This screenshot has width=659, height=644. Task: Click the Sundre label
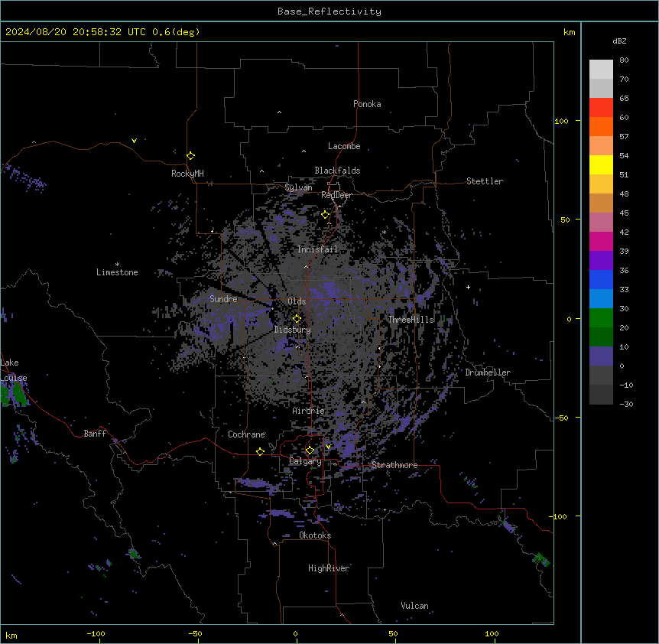pyautogui.click(x=223, y=299)
